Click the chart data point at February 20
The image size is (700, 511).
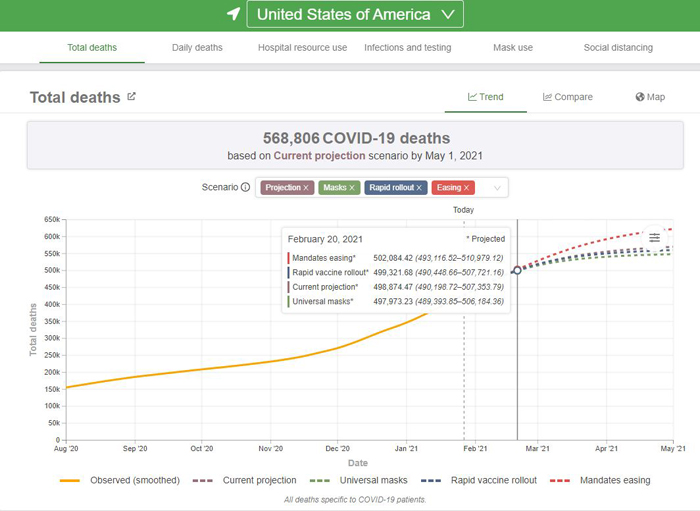click(517, 270)
